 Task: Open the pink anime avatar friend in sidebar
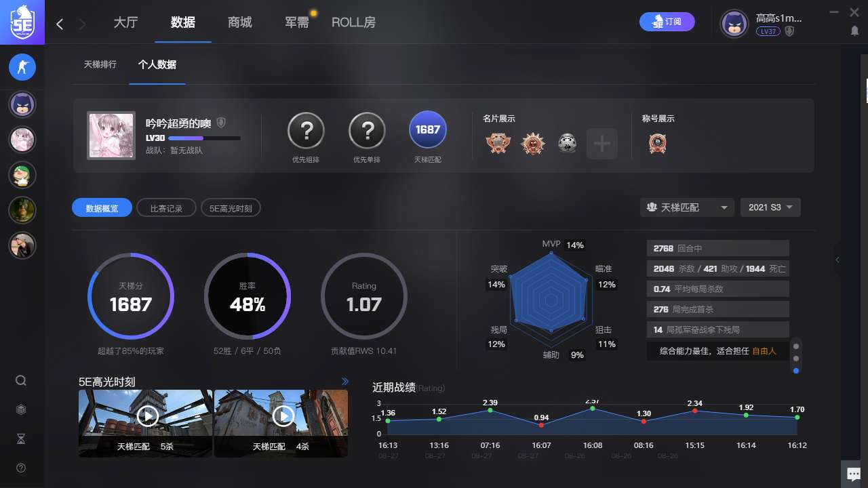tap(22, 140)
